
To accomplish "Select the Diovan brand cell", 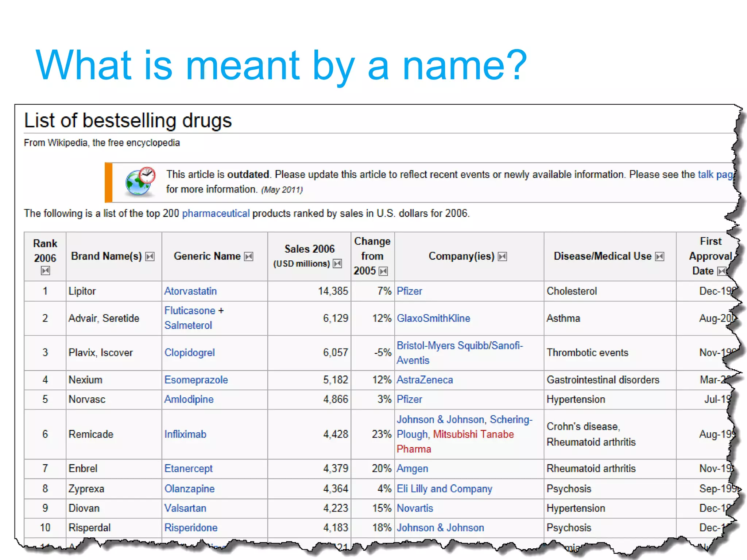I will click(x=114, y=508).
